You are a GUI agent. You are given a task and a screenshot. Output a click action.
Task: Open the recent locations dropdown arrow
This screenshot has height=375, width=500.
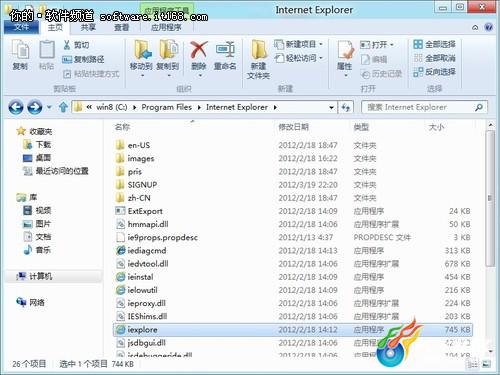(49, 107)
